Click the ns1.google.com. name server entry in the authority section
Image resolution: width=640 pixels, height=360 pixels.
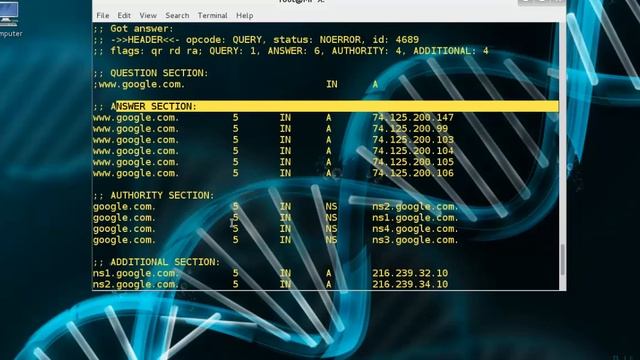415,218
